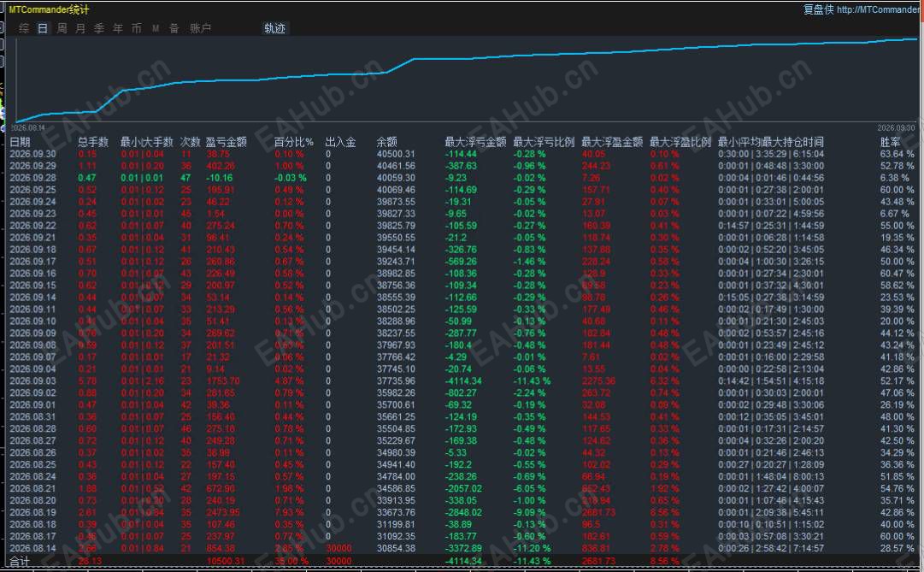The image size is (924, 572).
Task: Click the 30000 deposit value in 2026.08.14 row
Action: pyautogui.click(x=338, y=548)
